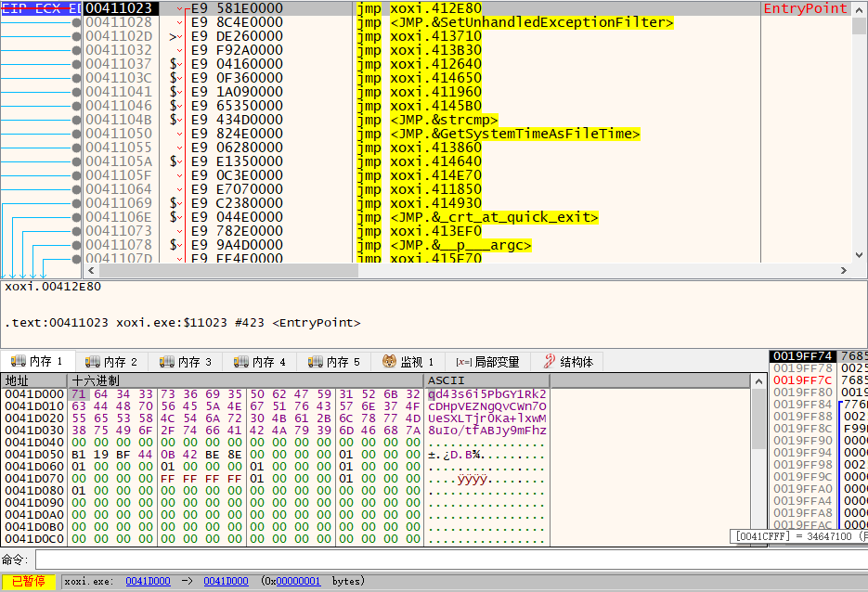The width and height of the screenshot is (868, 592).
Task: Toggle breakpoint bullet at address 0041106E
Action: (76, 217)
